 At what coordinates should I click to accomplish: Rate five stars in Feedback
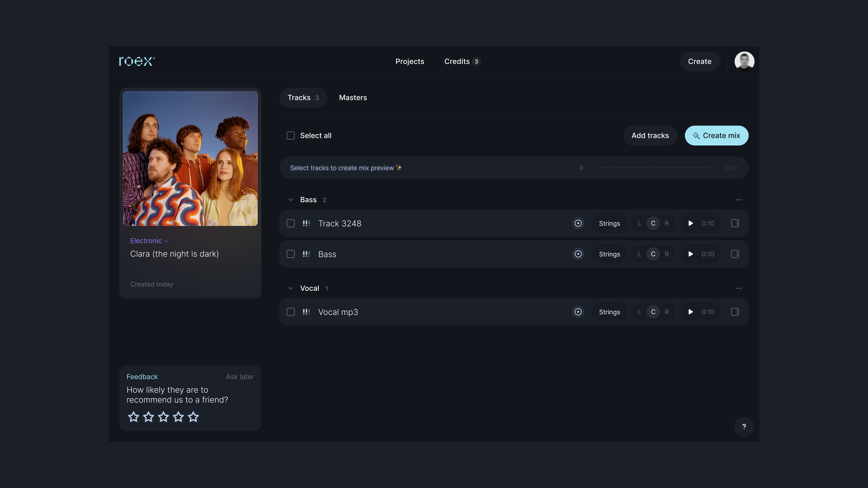(x=193, y=417)
